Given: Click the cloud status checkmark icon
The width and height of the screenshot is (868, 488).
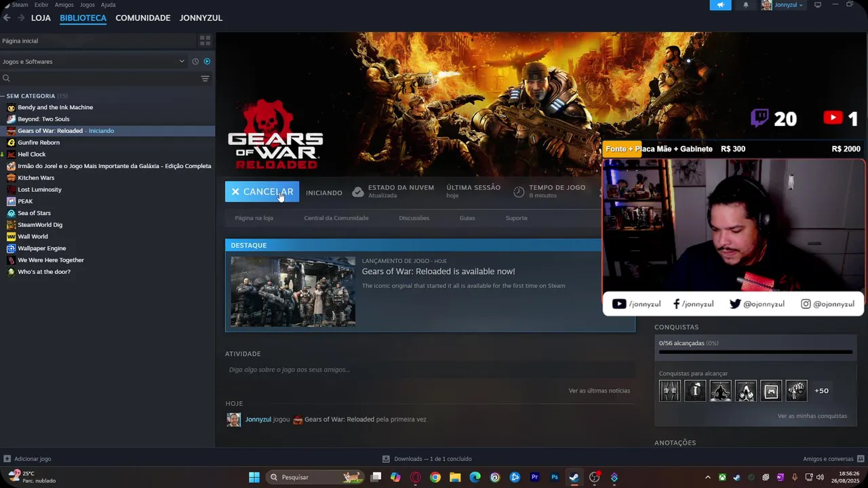Looking at the screenshot, I should coord(358,192).
